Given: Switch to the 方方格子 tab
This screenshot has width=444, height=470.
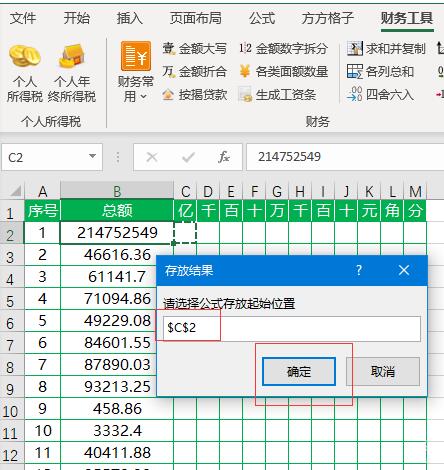Looking at the screenshot, I should coord(327,18).
